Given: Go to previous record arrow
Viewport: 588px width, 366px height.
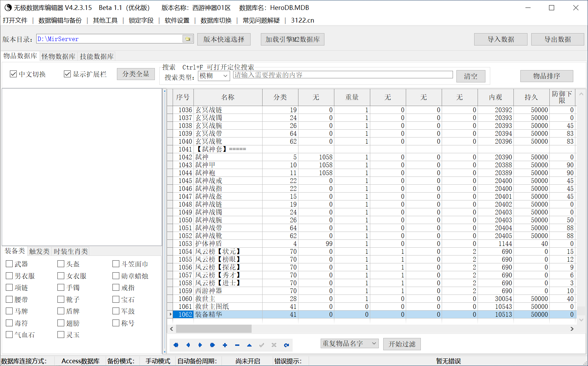Looking at the screenshot, I should click(188, 345).
